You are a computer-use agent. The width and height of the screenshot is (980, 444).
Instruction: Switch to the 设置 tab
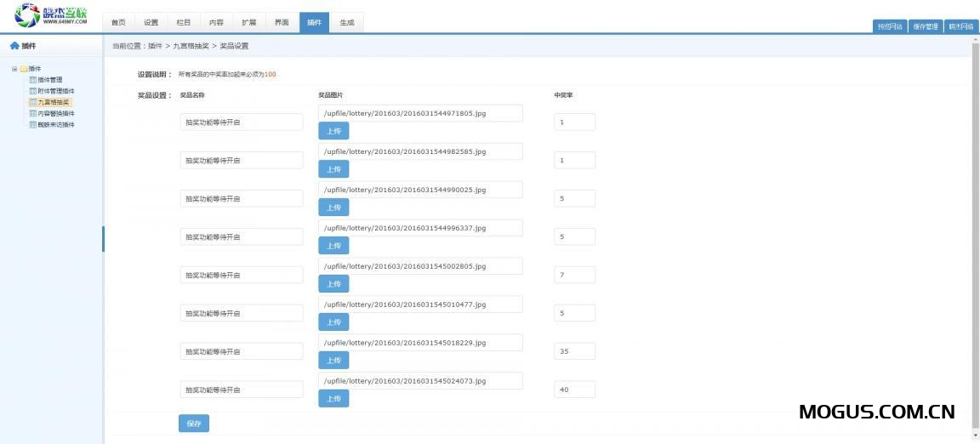coord(151,23)
